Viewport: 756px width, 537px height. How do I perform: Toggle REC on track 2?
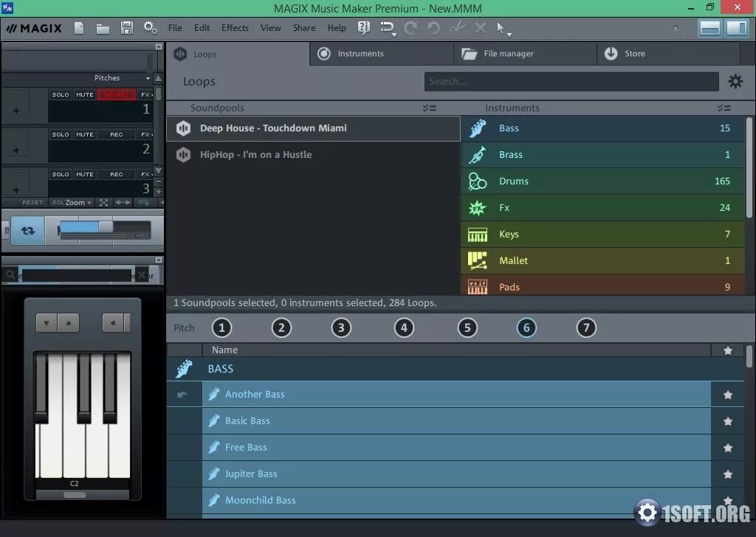point(117,135)
